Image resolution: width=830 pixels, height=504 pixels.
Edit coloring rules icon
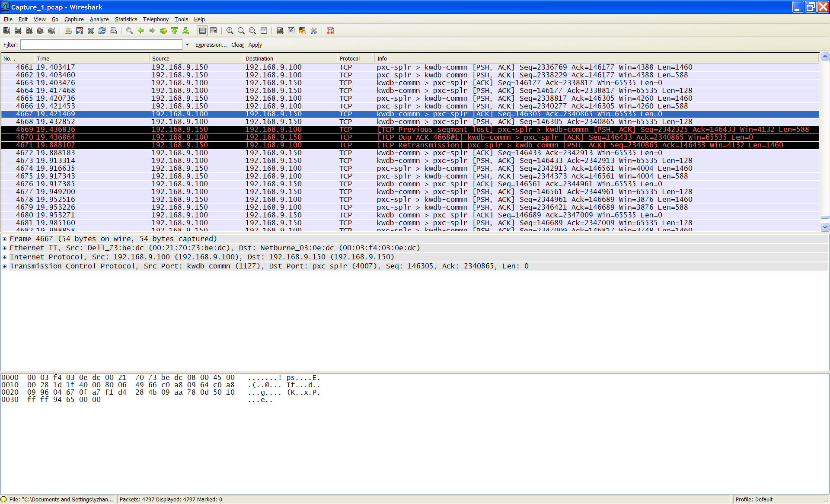pos(303,31)
